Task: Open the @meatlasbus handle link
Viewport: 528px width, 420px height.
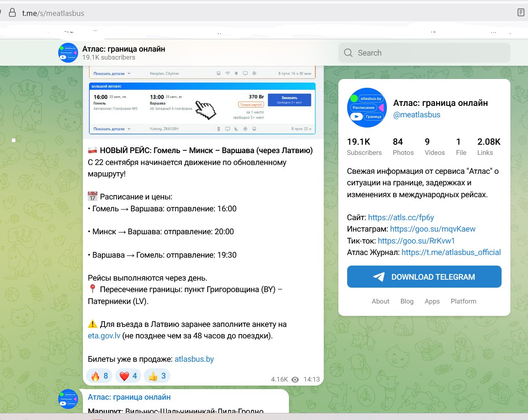Action: tap(416, 115)
